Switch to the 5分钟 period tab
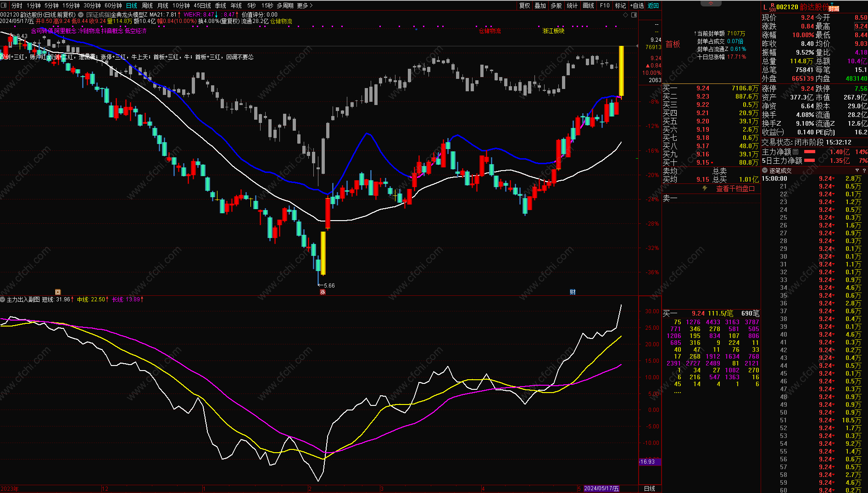Screen dimensions: 868x493 click(x=51, y=6)
